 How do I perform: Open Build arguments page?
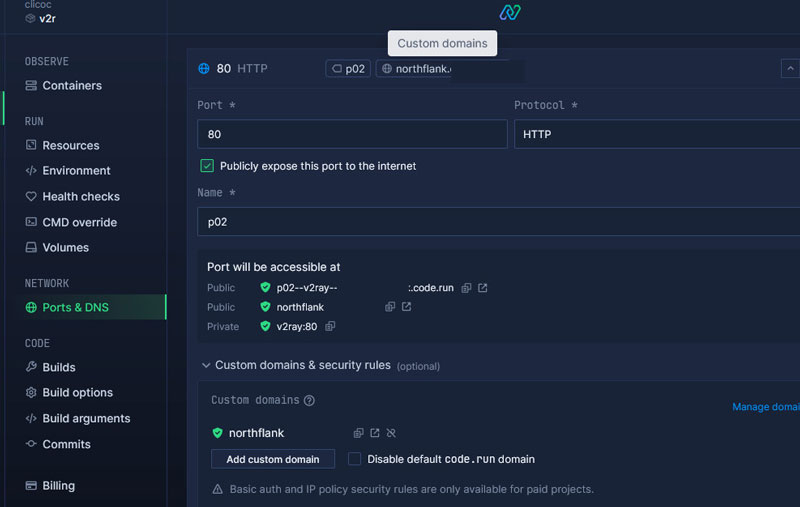[78, 418]
